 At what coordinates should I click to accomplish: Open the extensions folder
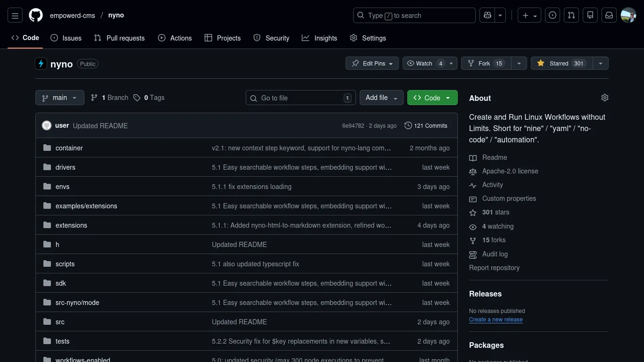(71, 225)
